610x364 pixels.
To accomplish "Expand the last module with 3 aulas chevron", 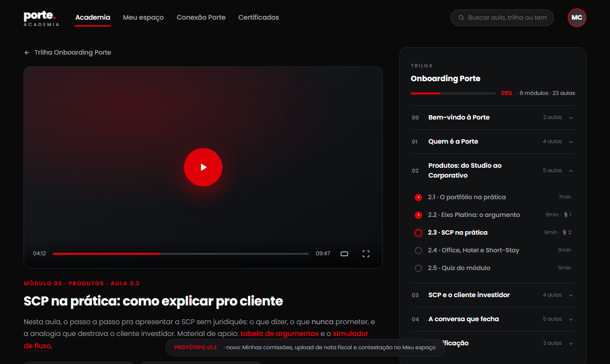I will click(571, 343).
